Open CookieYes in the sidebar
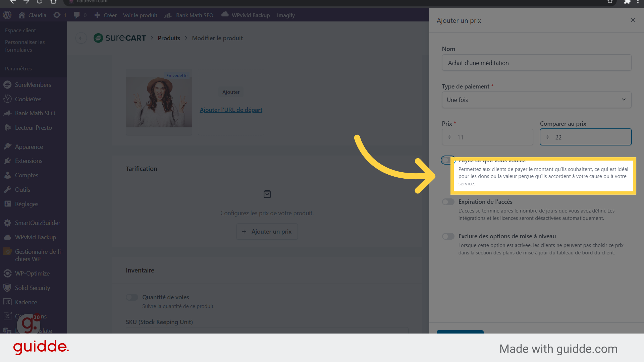The image size is (644, 362). tap(28, 99)
